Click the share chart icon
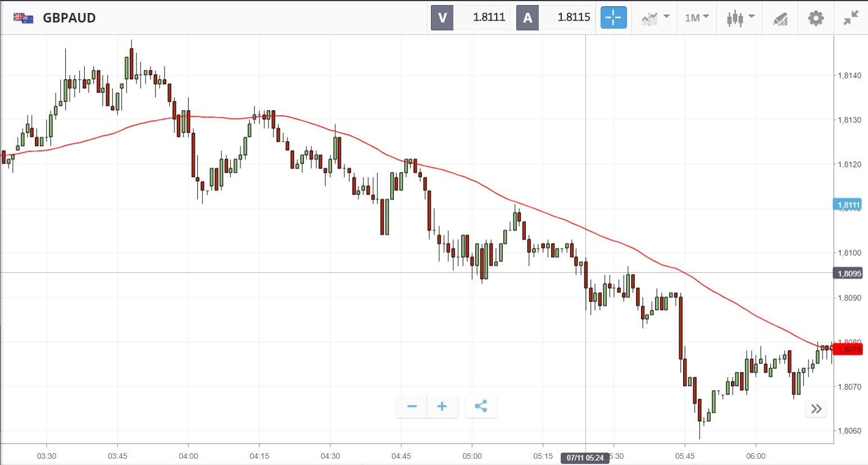This screenshot has width=868, height=465. [481, 407]
